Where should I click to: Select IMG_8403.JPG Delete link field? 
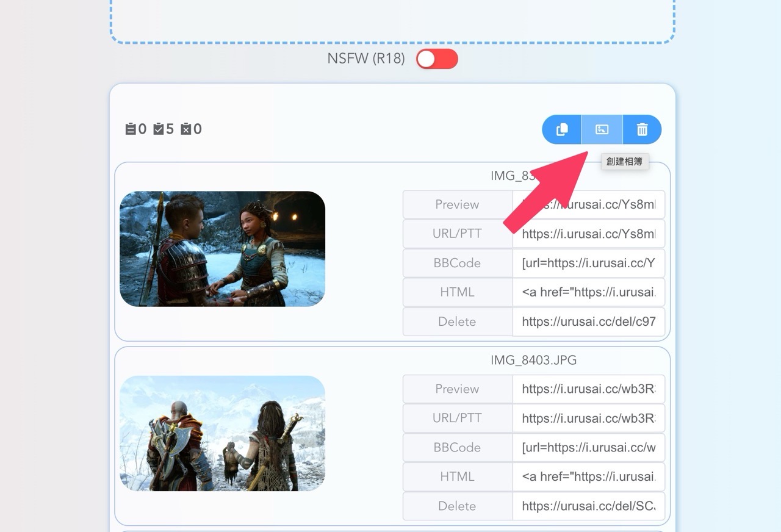click(589, 506)
